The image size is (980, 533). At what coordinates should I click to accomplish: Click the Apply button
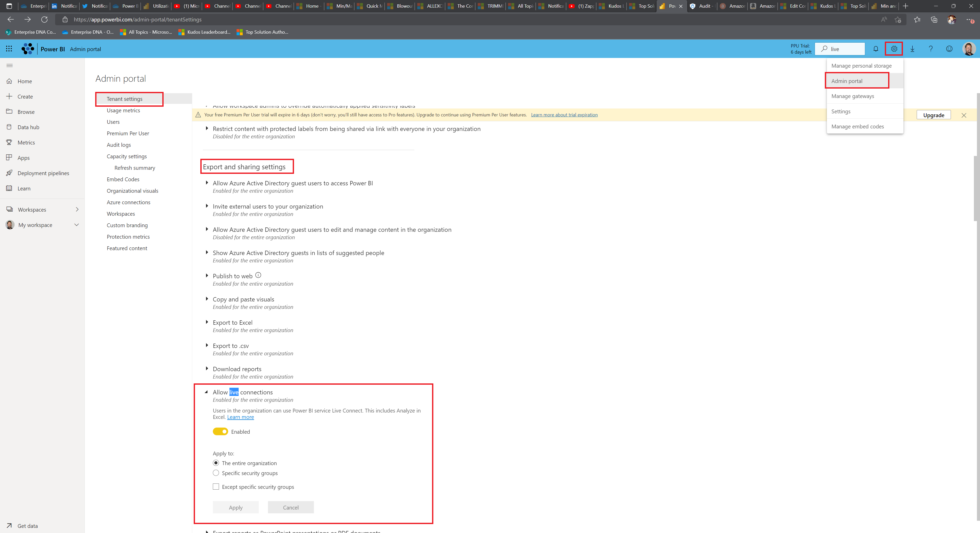pyautogui.click(x=236, y=507)
